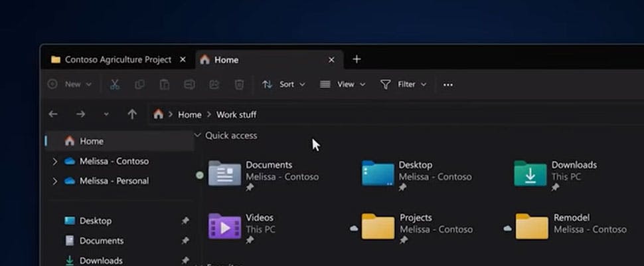This screenshot has height=266, width=644.
Task: Go forward with the right arrow
Action: pos(80,114)
